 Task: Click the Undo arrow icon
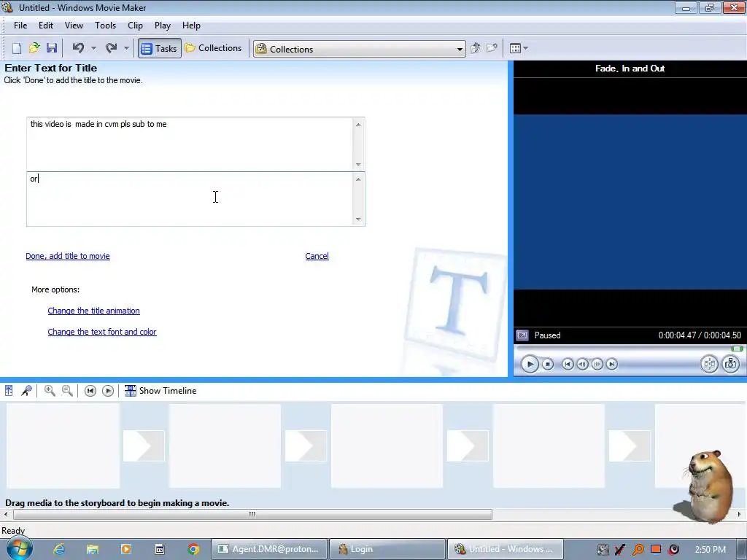click(78, 47)
